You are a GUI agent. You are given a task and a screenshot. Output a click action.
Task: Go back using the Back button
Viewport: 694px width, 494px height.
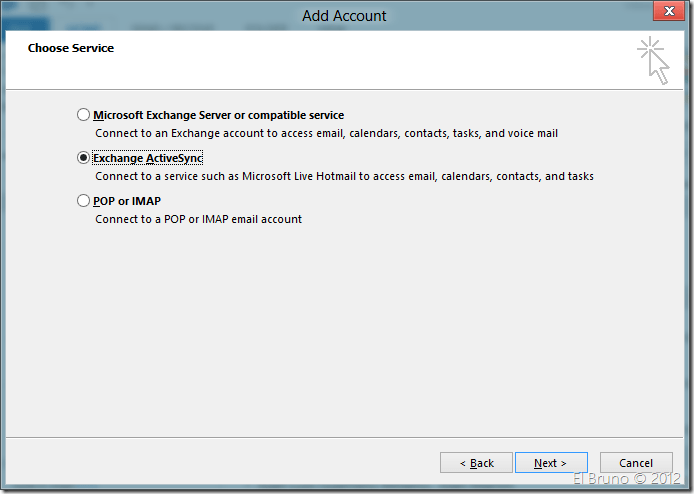[476, 463]
